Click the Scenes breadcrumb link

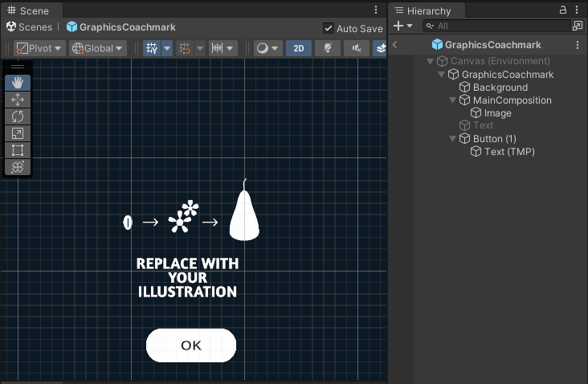point(35,27)
